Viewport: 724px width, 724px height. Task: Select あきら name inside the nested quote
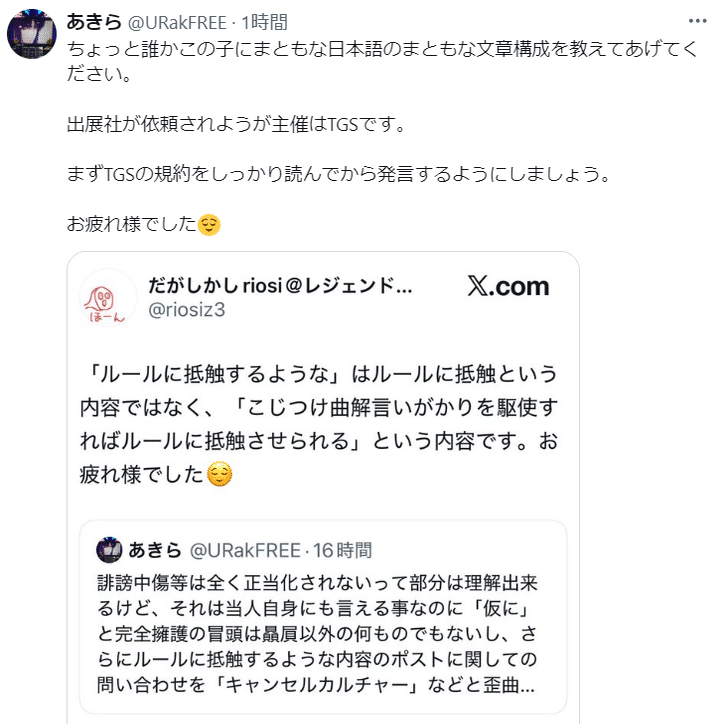(153, 549)
